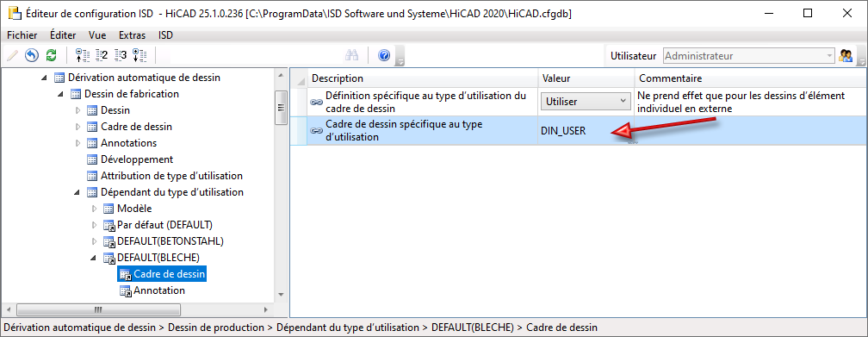Expand Par défaut (DEFAULT) node
868x337 pixels.
[94, 225]
